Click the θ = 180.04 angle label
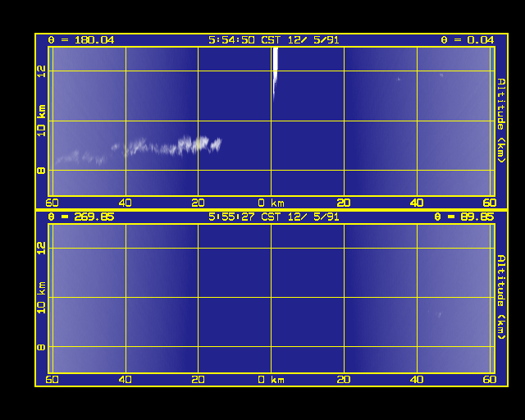 81,40
